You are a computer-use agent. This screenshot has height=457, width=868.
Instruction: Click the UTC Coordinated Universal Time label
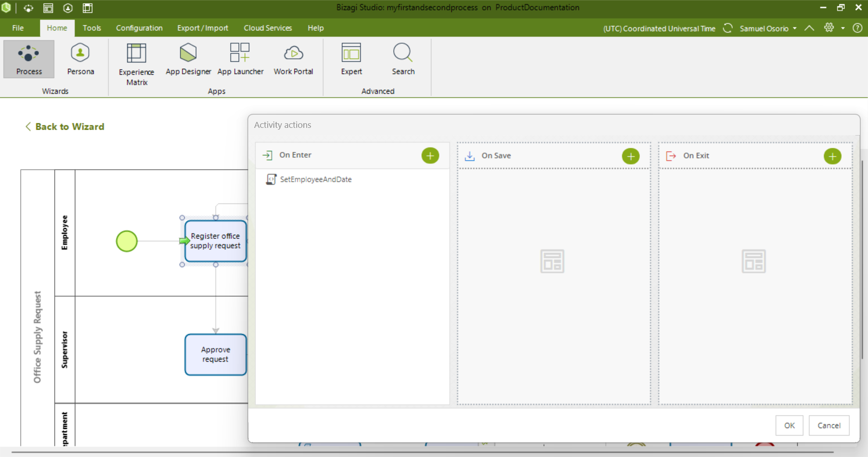[659, 29]
